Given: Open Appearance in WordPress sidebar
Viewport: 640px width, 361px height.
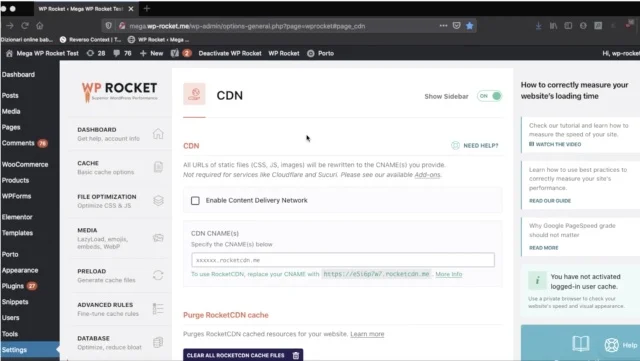Looking at the screenshot, I should [x=20, y=270].
